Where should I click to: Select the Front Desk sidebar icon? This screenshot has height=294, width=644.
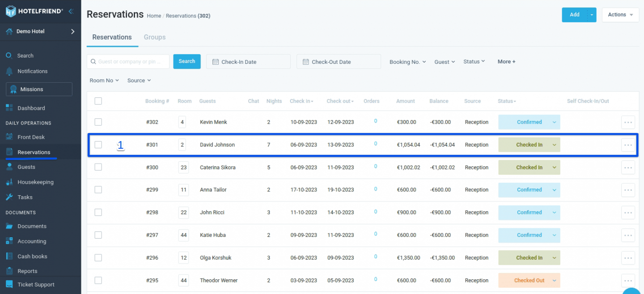point(11,137)
